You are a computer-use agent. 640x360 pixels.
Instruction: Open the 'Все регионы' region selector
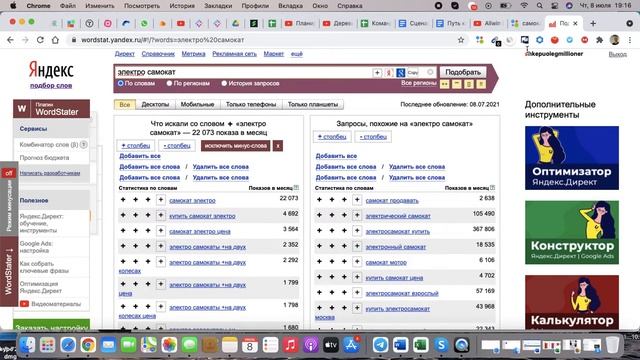click(418, 83)
